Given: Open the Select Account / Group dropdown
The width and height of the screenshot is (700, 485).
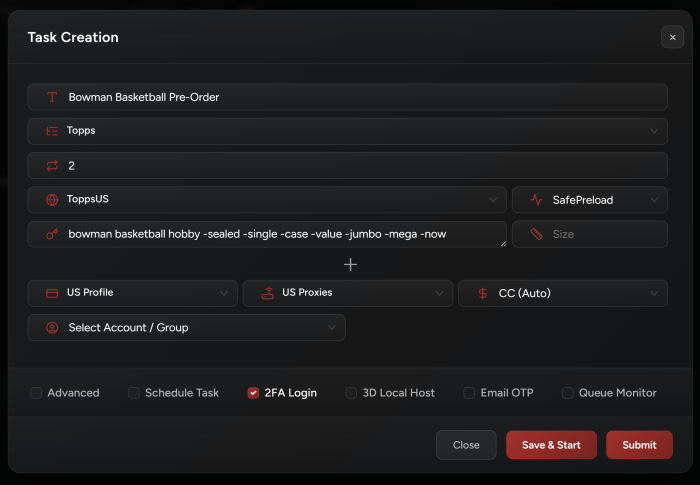Looking at the screenshot, I should (x=187, y=328).
